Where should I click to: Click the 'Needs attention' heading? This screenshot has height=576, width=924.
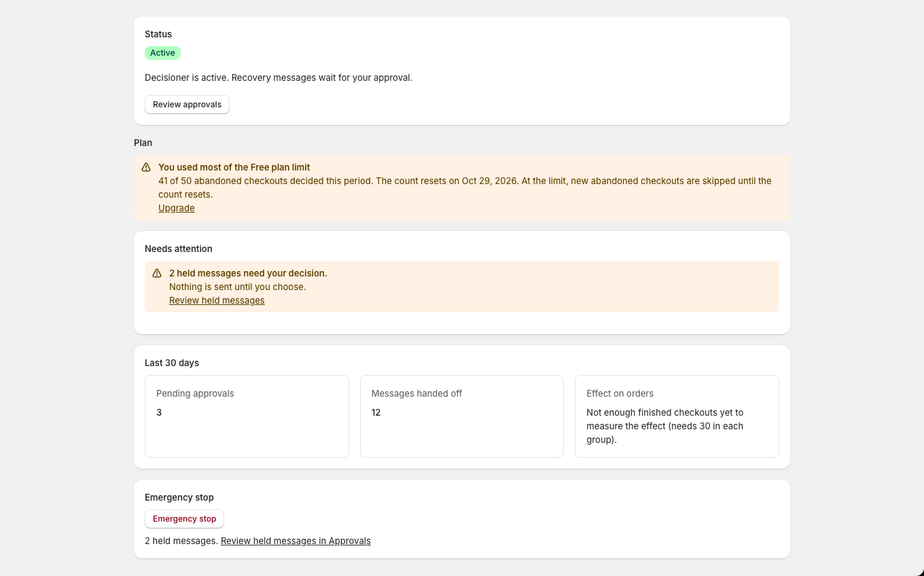179,249
